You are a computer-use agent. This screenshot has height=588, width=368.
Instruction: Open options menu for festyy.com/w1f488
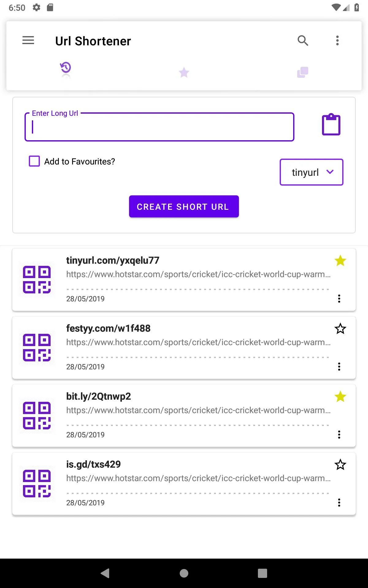point(339,367)
